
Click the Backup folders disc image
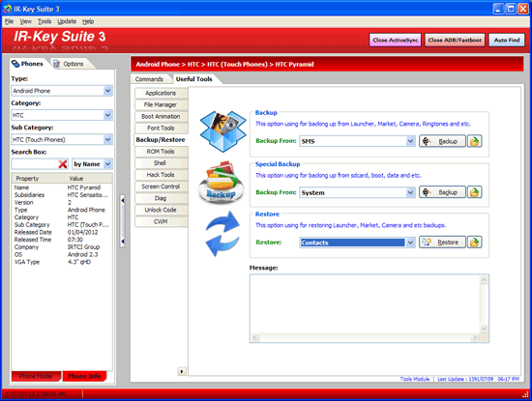[x=222, y=183]
